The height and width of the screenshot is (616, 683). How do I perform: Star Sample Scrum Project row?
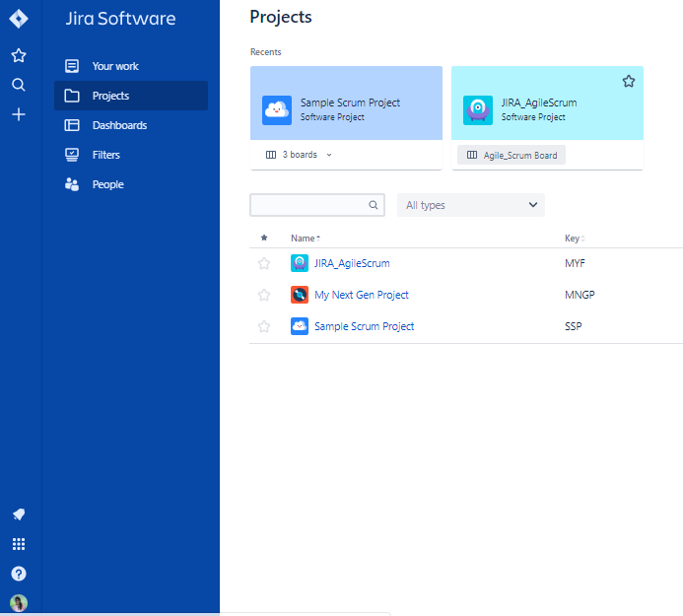tap(264, 326)
